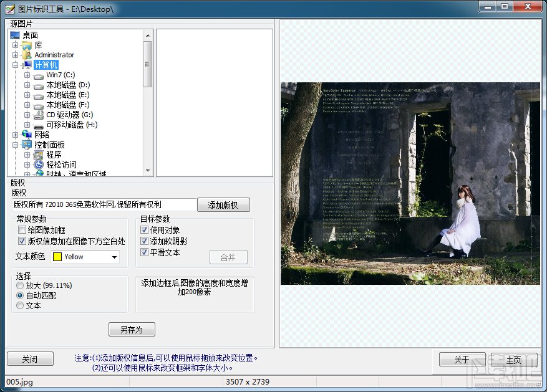Click the yellow color swatch
547x392 pixels.
click(57, 257)
